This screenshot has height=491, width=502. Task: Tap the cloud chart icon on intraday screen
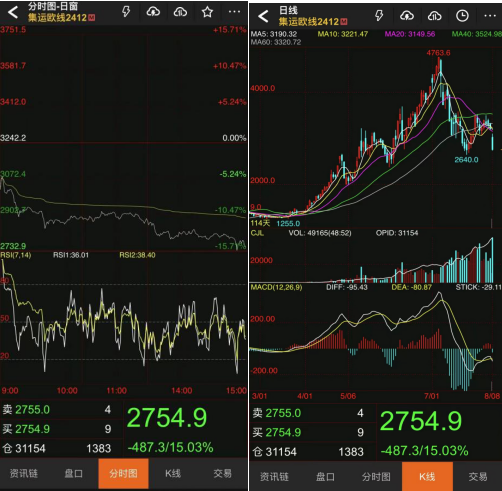pyautogui.click(x=180, y=12)
